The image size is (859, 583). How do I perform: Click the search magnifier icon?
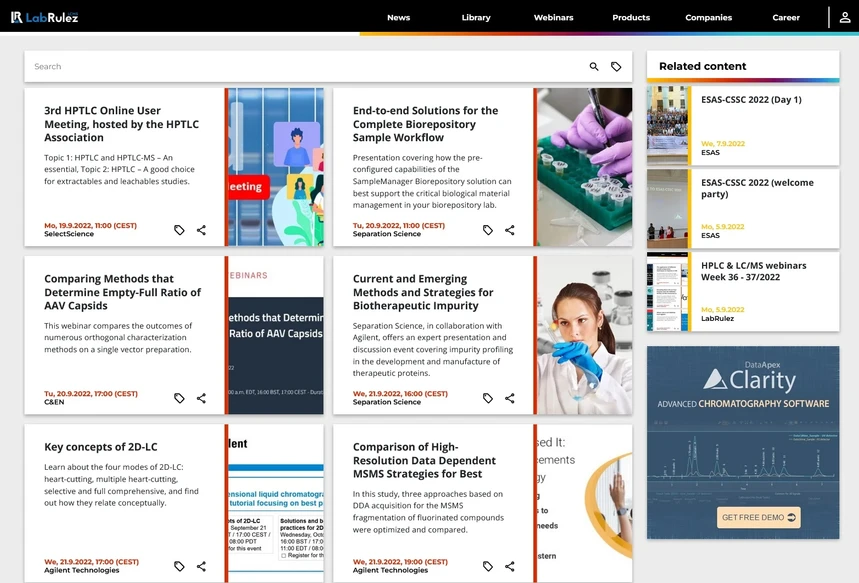(x=594, y=67)
